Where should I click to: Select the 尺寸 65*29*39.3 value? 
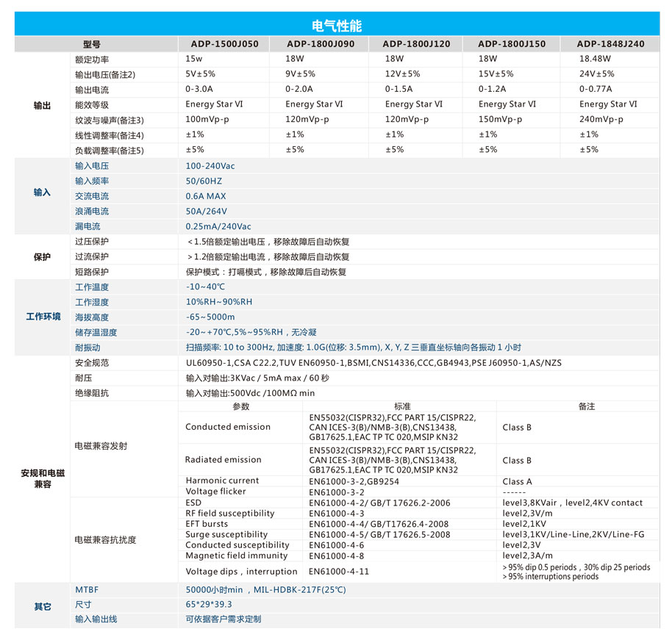point(209,604)
